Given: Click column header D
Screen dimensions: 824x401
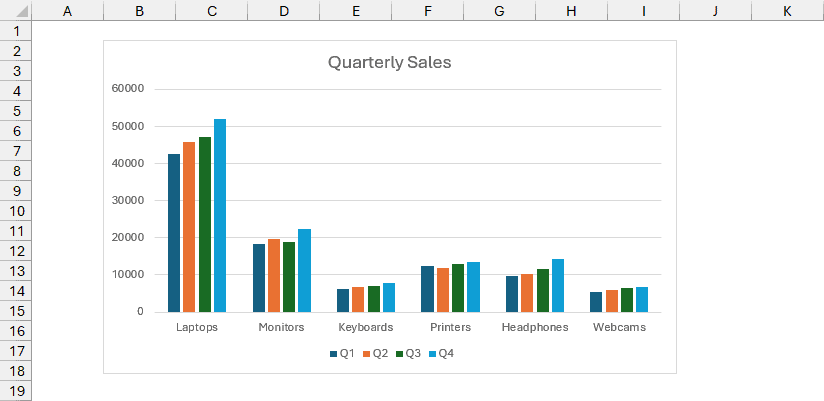Looking at the screenshot, I should (x=283, y=11).
